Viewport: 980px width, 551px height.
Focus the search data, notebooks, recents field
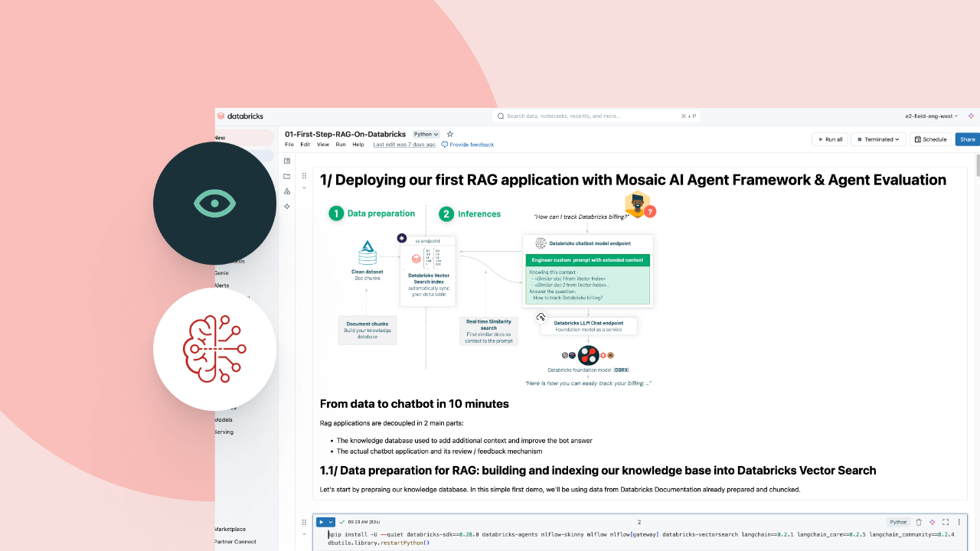click(x=596, y=116)
